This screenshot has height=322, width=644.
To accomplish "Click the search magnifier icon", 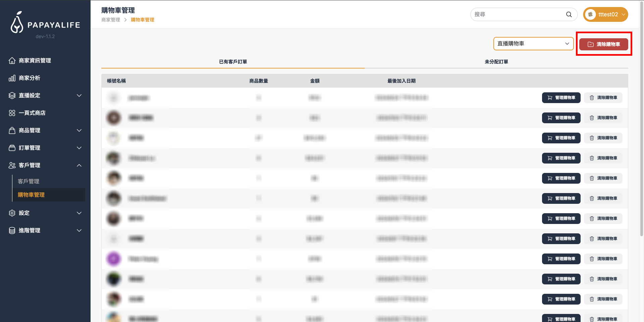I will (569, 14).
